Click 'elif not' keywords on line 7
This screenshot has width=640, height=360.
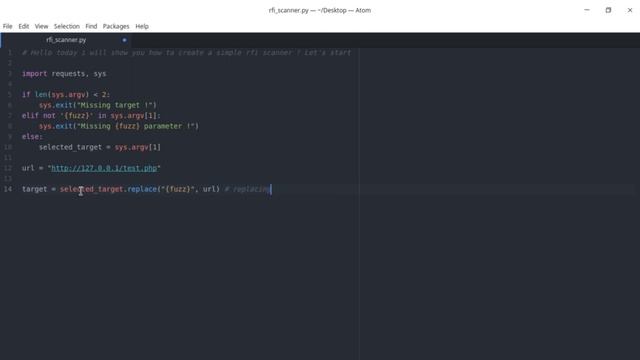point(39,116)
